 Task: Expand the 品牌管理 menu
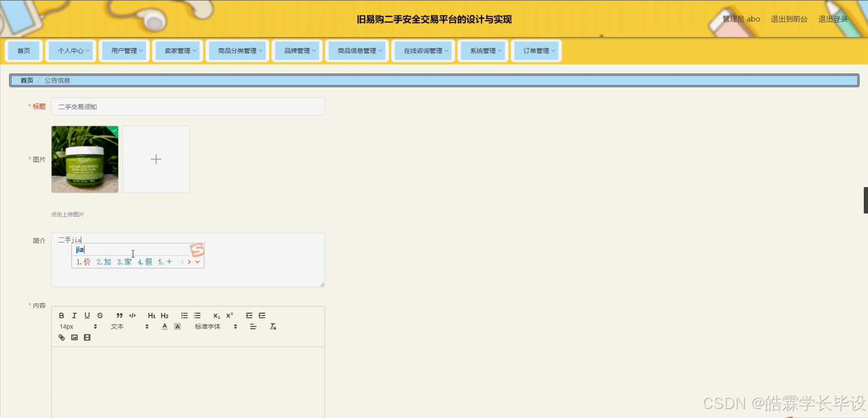(297, 51)
